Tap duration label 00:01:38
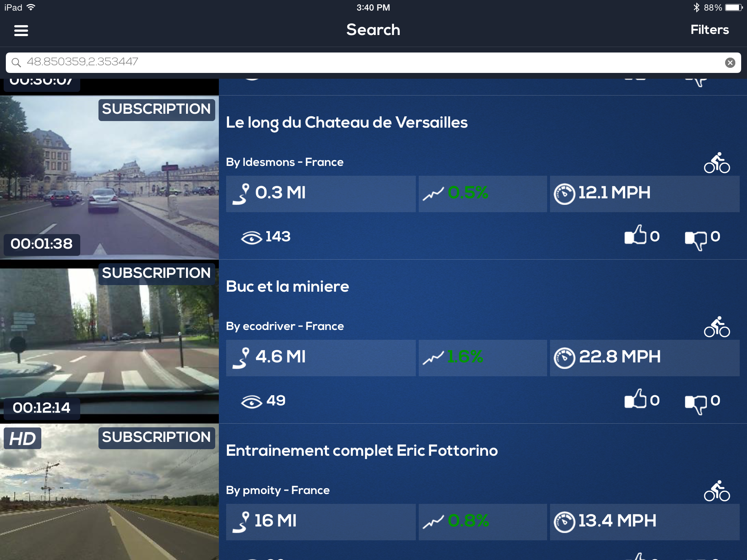 pyautogui.click(x=42, y=244)
